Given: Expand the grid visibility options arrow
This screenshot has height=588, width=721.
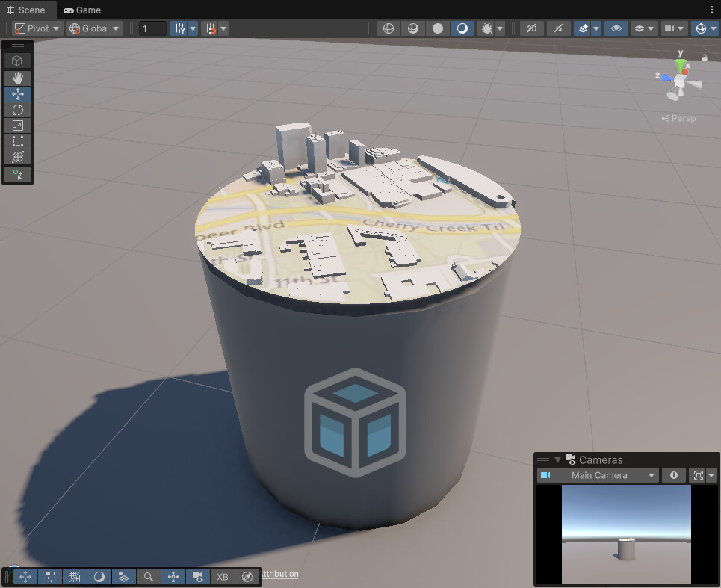Looking at the screenshot, I should tap(193, 28).
